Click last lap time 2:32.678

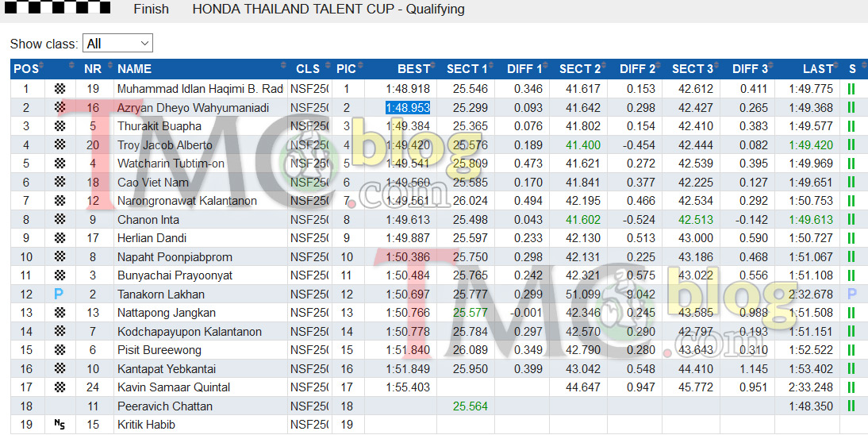click(x=811, y=294)
